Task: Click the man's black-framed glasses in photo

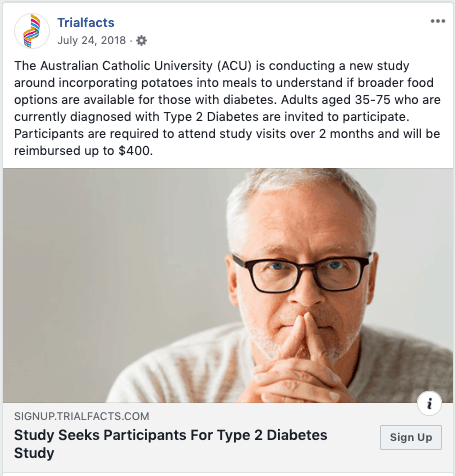Action: 302,273
